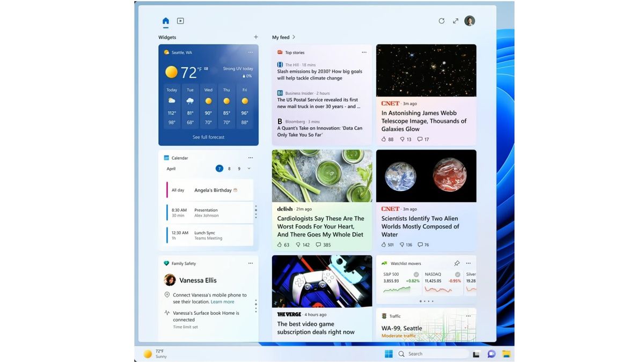Refresh the widgets feed
The height and width of the screenshot is (362, 644).
point(442,20)
